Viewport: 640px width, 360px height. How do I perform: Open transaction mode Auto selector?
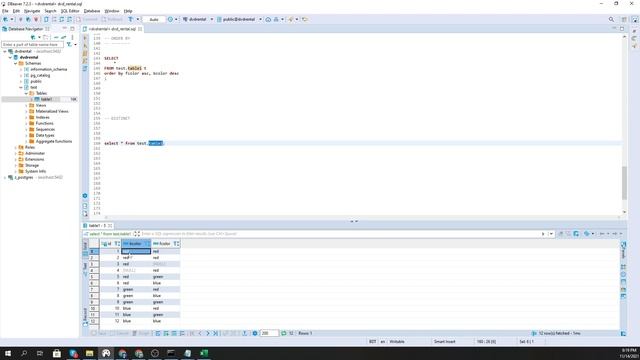coord(154,19)
